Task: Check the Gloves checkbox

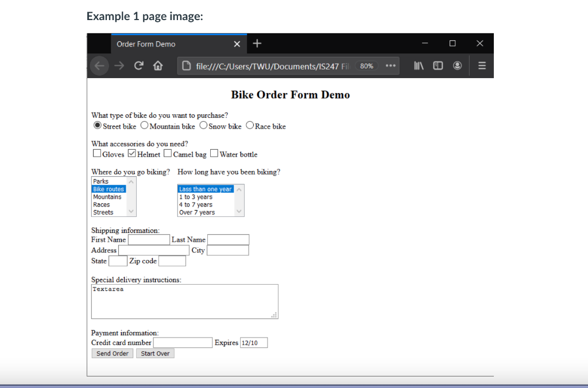Action: point(97,153)
